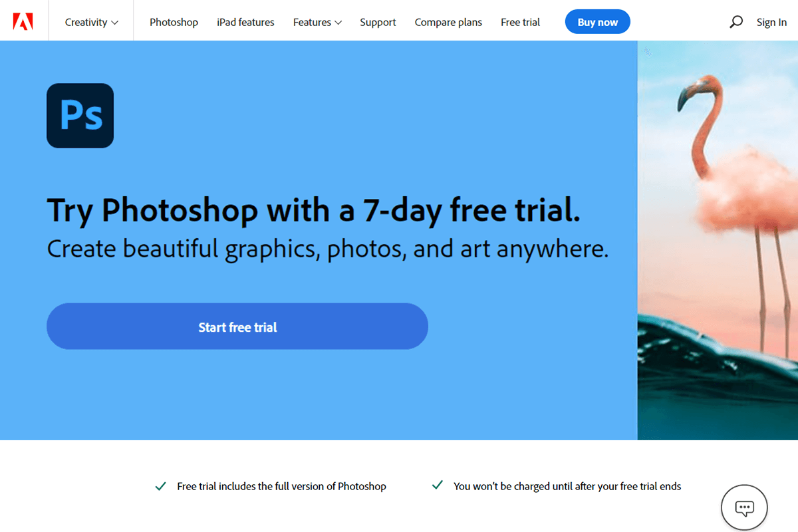Click the Sign In link

(x=771, y=22)
